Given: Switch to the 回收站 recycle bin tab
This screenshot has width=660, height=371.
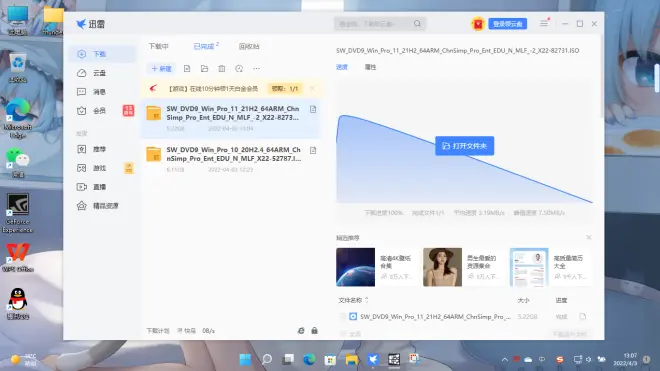Looking at the screenshot, I should coord(249,46).
